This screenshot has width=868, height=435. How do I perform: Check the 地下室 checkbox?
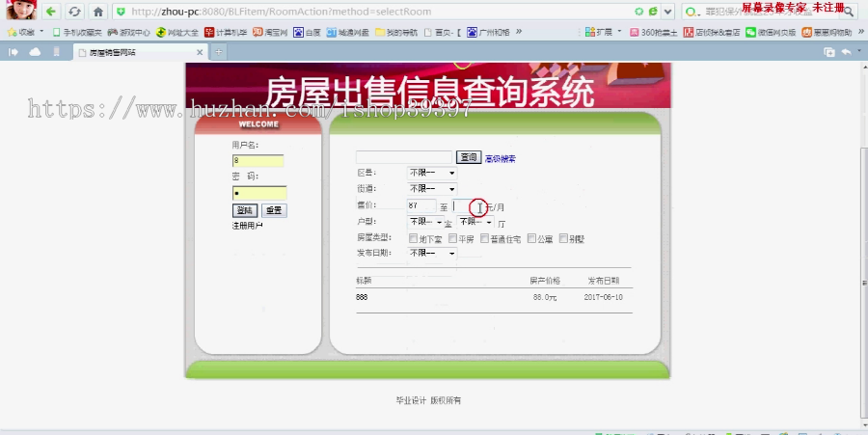pos(413,238)
